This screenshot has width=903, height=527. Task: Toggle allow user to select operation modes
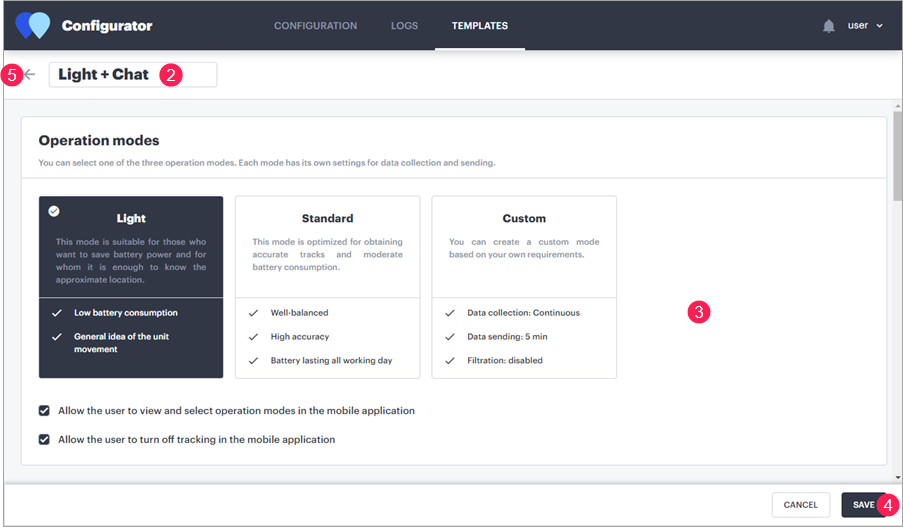pos(44,411)
